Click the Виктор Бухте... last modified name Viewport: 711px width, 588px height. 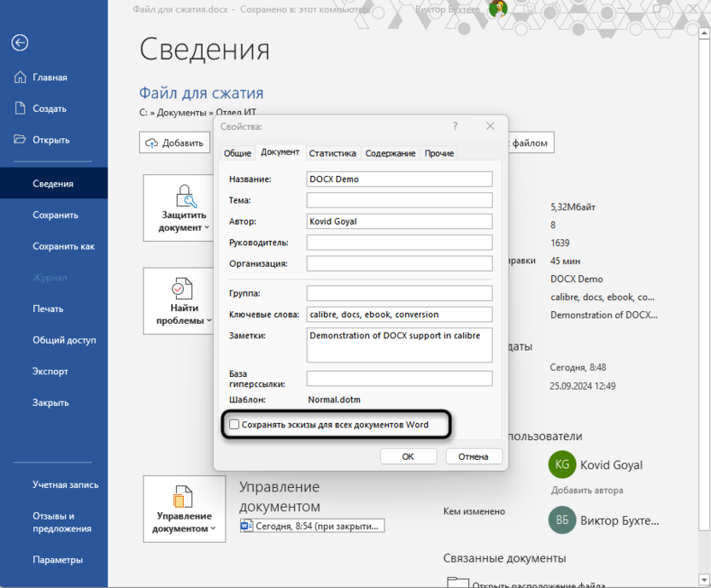(620, 520)
